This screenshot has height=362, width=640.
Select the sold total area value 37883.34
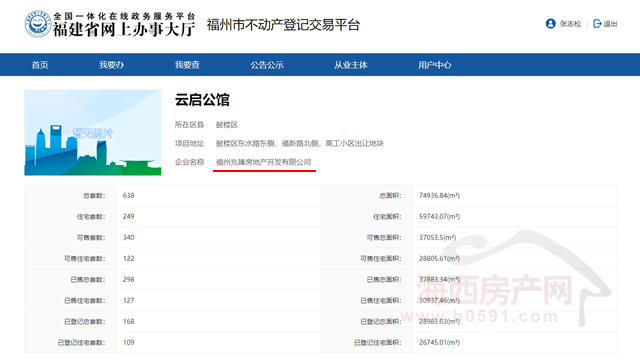point(439,280)
